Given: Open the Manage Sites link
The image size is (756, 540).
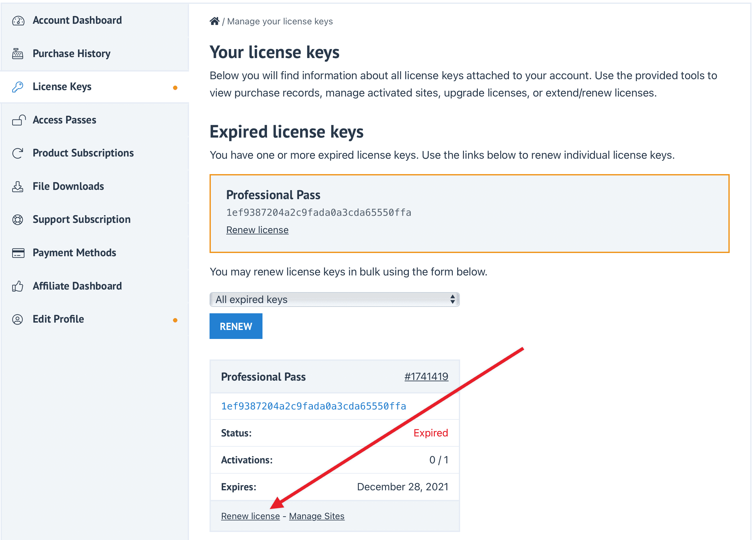Looking at the screenshot, I should click(x=316, y=516).
